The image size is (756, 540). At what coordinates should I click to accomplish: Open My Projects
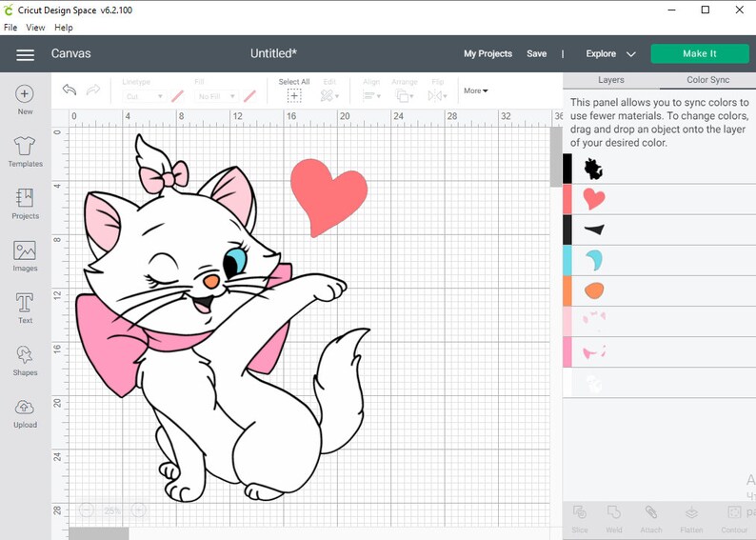487,54
